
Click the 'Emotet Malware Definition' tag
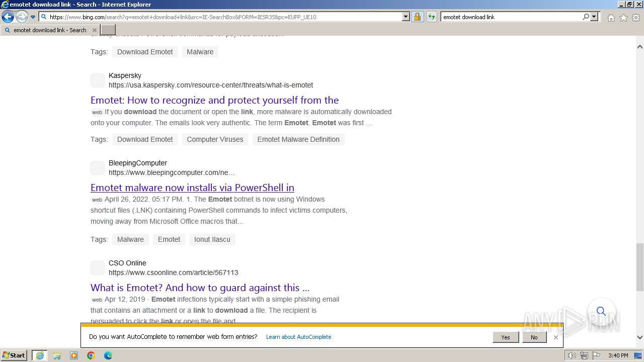pyautogui.click(x=298, y=139)
